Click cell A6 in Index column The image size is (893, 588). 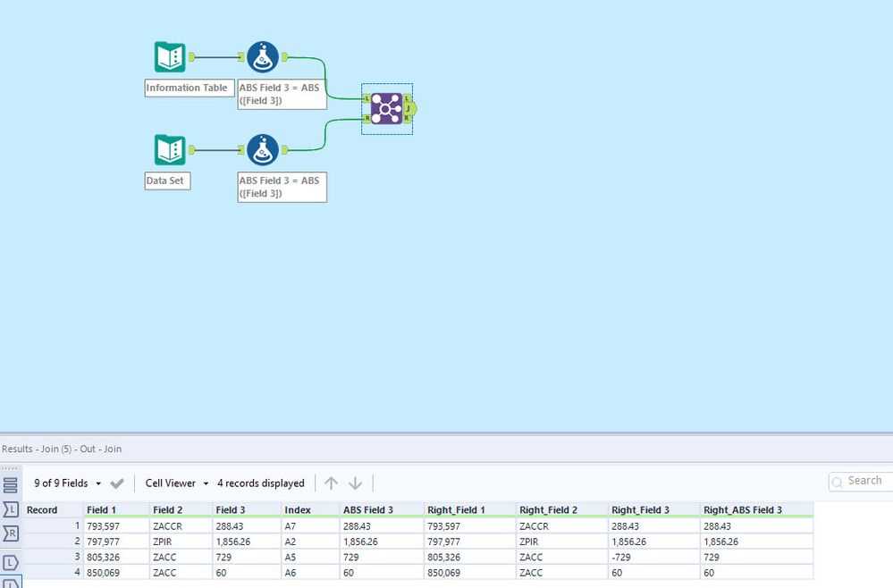click(x=310, y=572)
